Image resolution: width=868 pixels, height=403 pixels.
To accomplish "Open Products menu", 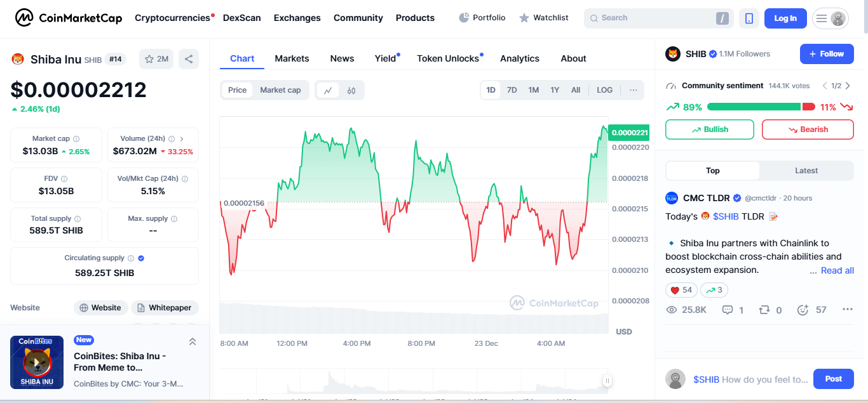I will 415,18.
